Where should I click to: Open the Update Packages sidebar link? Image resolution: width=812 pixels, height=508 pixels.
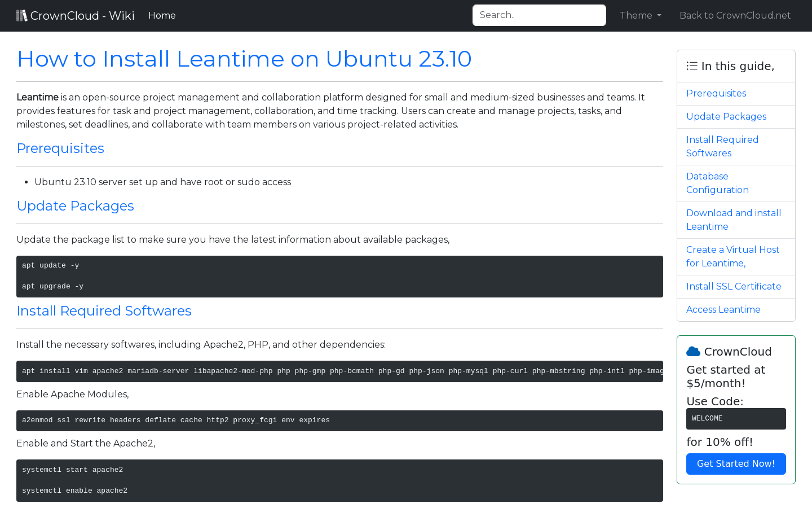tap(726, 116)
